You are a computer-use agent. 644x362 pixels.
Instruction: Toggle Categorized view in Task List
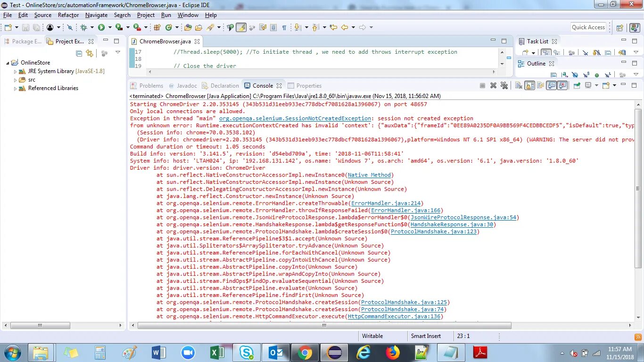tap(546, 52)
